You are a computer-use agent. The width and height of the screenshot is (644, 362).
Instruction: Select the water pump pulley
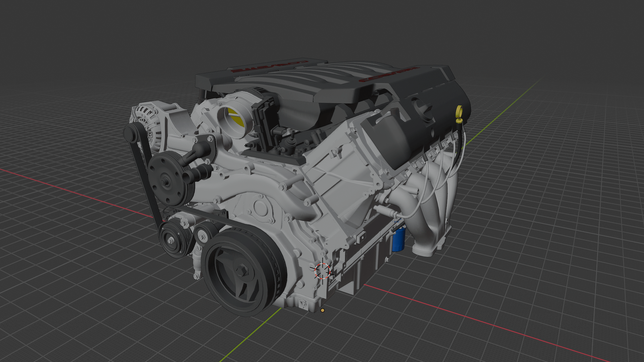pyautogui.click(x=170, y=178)
